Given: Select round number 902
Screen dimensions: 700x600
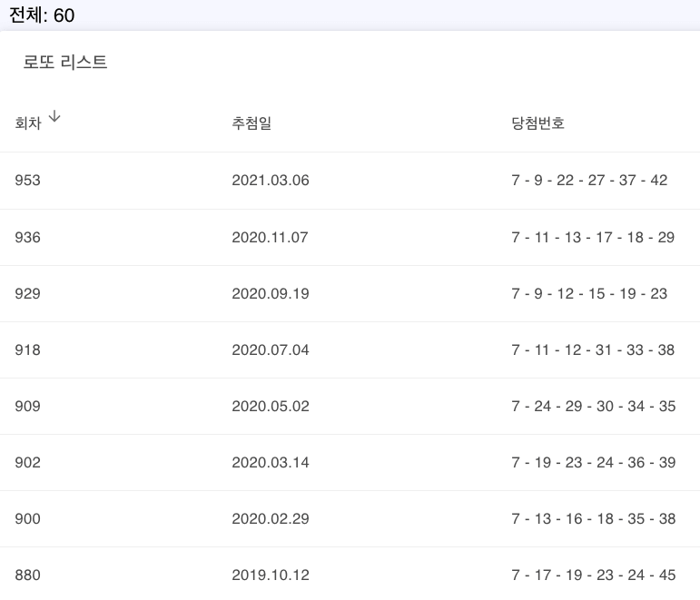Looking at the screenshot, I should coord(27,462).
